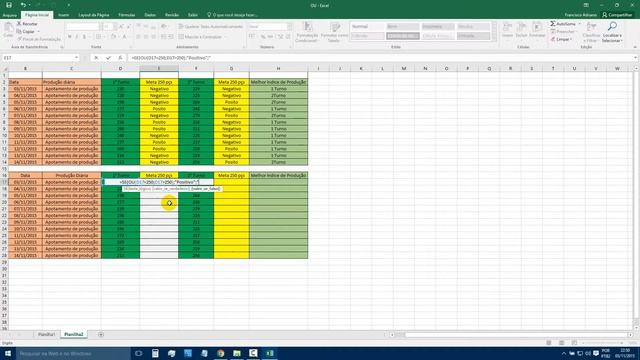
Task: Click the Name Box showing E17
Action: 37,58
